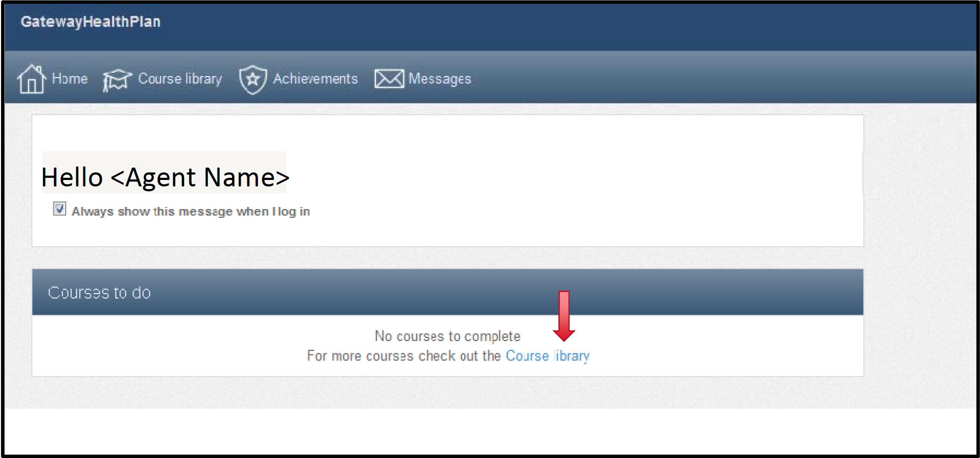Click the GatewayHealthPlan site title

pos(90,22)
